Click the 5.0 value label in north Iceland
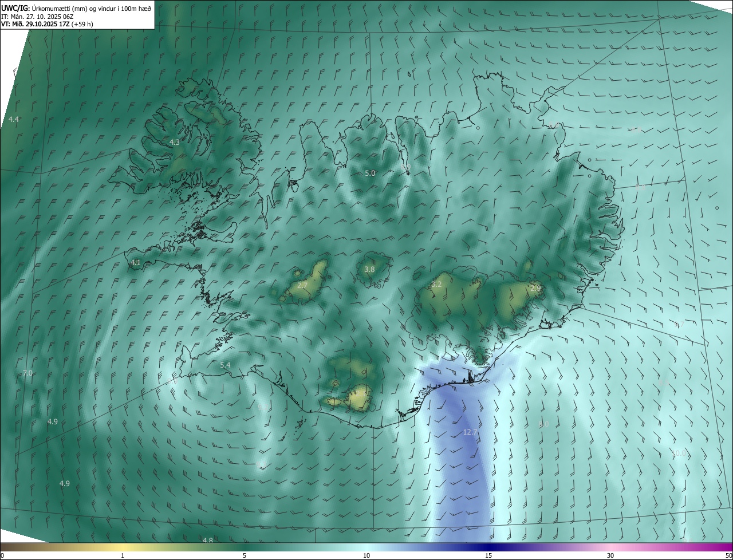The image size is (733, 560). point(370,173)
